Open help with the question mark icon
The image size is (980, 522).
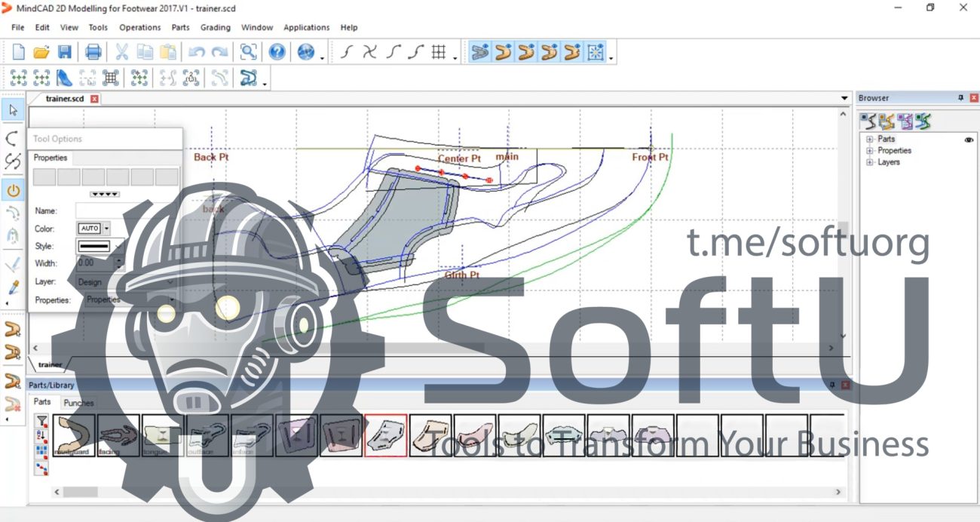click(x=277, y=52)
